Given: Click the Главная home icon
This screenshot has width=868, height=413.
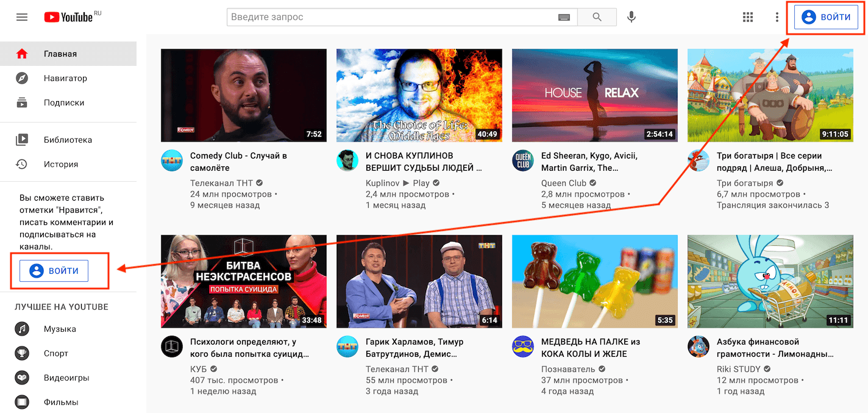Looking at the screenshot, I should 22,54.
